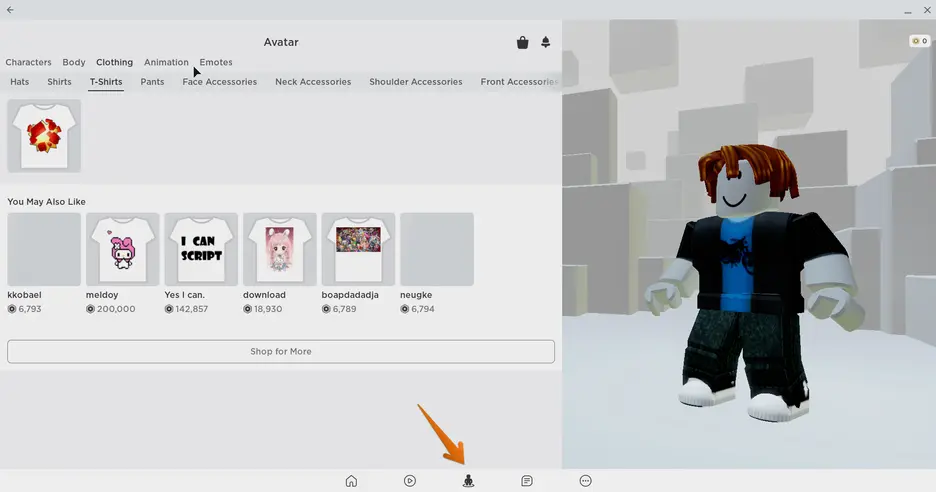Open Front Accessories subcategory
The width and height of the screenshot is (936, 492).
519,82
